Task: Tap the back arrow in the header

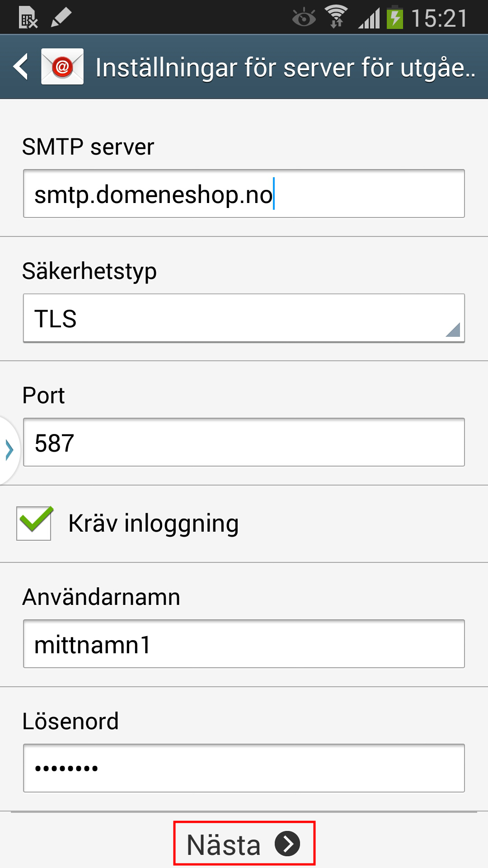Action: (x=21, y=66)
